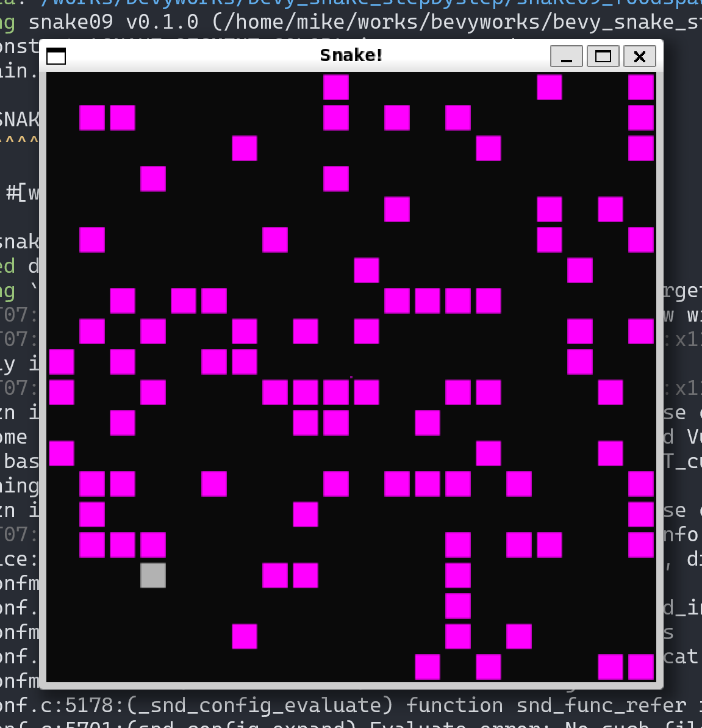The width and height of the screenshot is (702, 728).
Task: Select magenta food square in top-right corner
Action: coord(641,87)
